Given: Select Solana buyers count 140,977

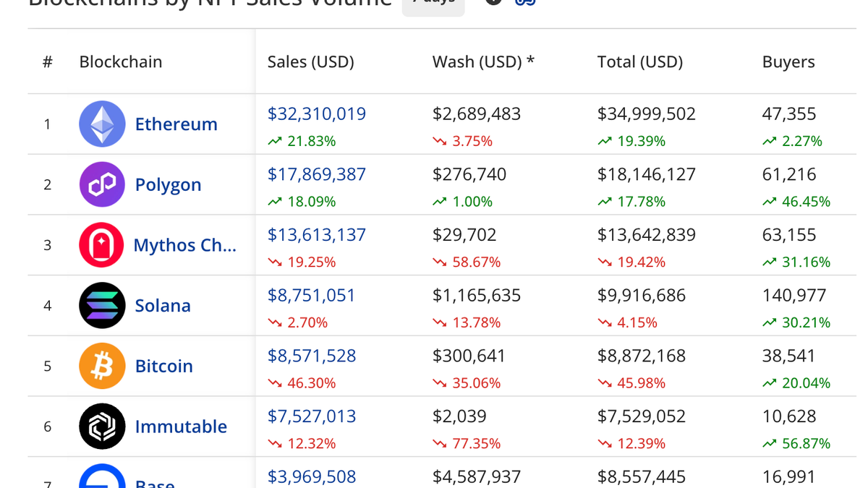Looking at the screenshot, I should (794, 295).
